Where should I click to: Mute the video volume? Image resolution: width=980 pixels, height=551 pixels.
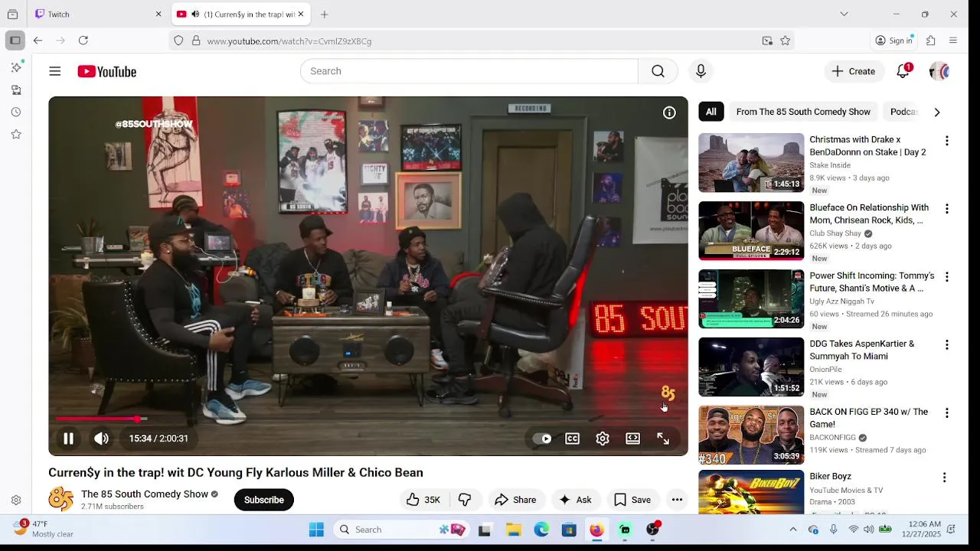tap(101, 439)
